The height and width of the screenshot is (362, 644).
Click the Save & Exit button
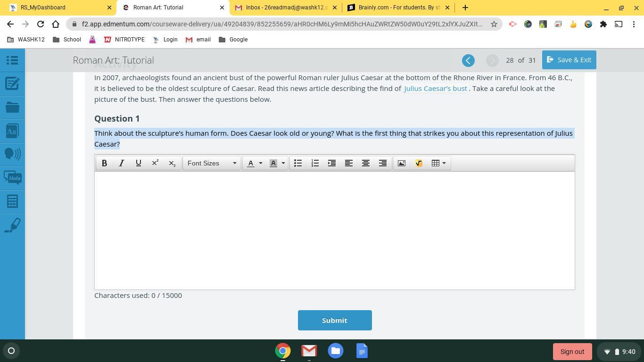click(x=569, y=60)
